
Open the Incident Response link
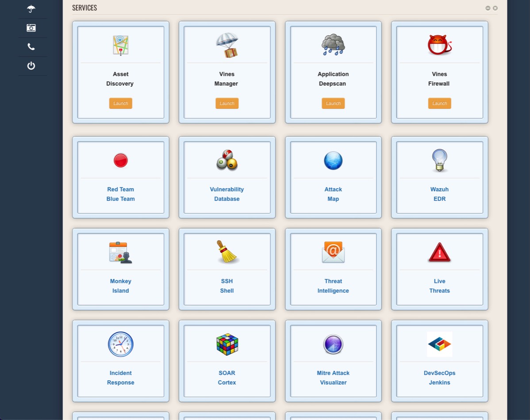pyautogui.click(x=121, y=378)
